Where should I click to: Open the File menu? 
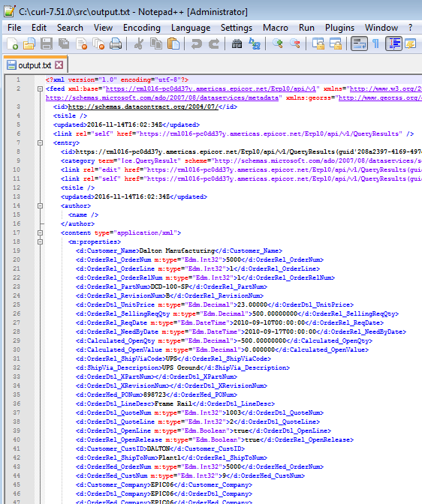tap(14, 28)
